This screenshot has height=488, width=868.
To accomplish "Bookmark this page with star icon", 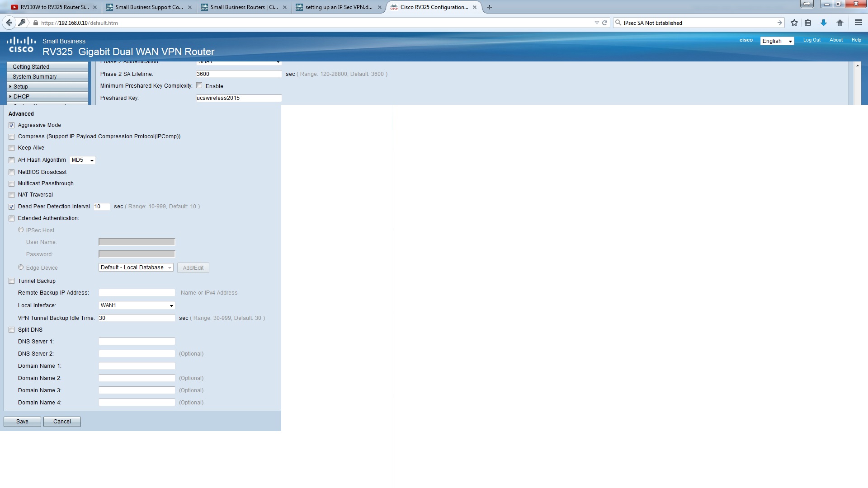I will pos(794,23).
